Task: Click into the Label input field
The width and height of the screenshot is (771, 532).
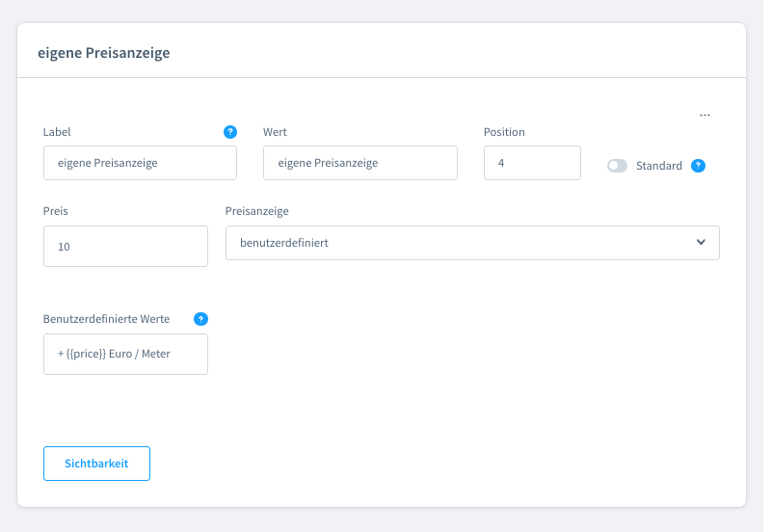Action: tap(140, 163)
